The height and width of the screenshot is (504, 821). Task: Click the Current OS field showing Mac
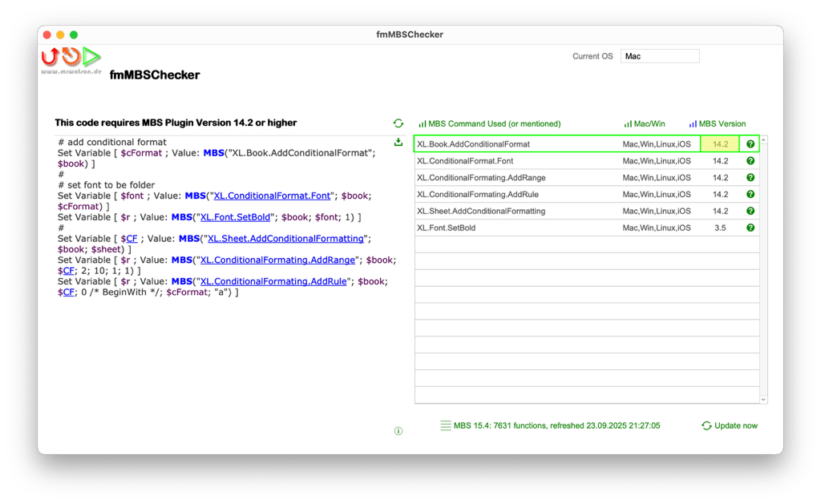[x=660, y=56]
